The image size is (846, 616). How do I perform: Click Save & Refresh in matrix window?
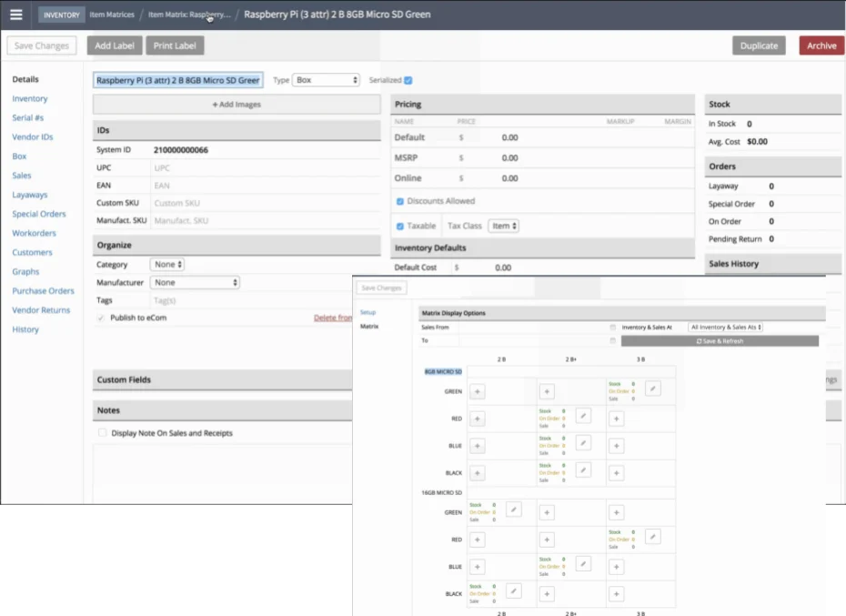tap(720, 341)
